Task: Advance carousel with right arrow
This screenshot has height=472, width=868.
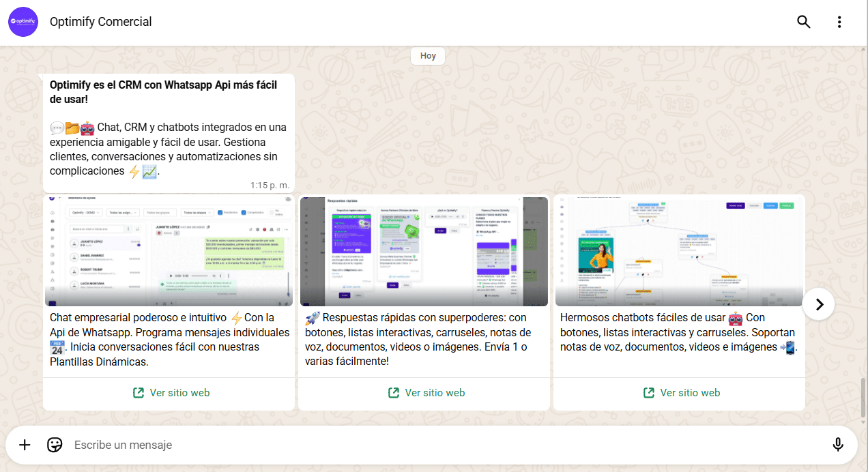Action: coord(819,304)
